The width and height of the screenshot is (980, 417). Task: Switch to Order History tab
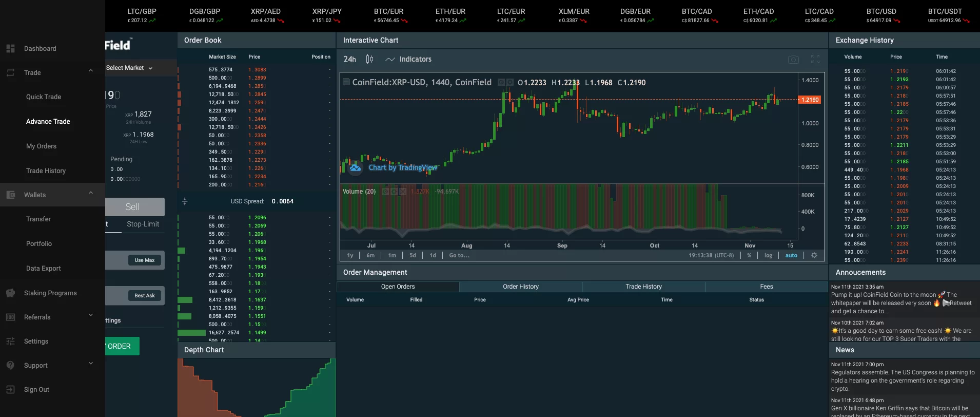coord(521,287)
